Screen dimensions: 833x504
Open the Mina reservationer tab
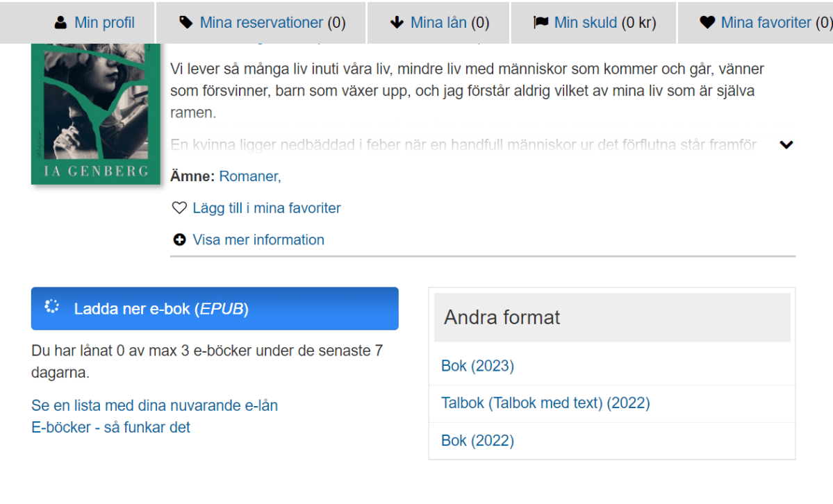pyautogui.click(x=261, y=22)
